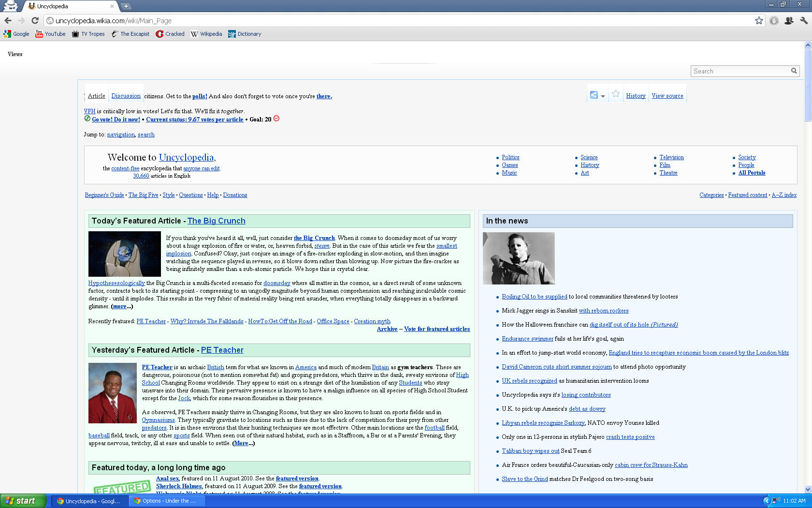This screenshot has height=508, width=812.
Task: Reload the page with the refresh button
Action: click(35, 20)
